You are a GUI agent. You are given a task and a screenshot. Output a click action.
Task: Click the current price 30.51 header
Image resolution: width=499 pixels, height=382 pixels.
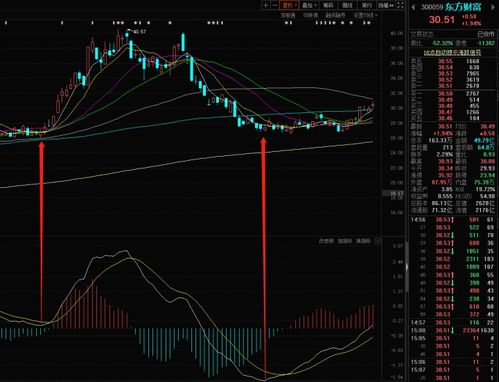pos(442,20)
